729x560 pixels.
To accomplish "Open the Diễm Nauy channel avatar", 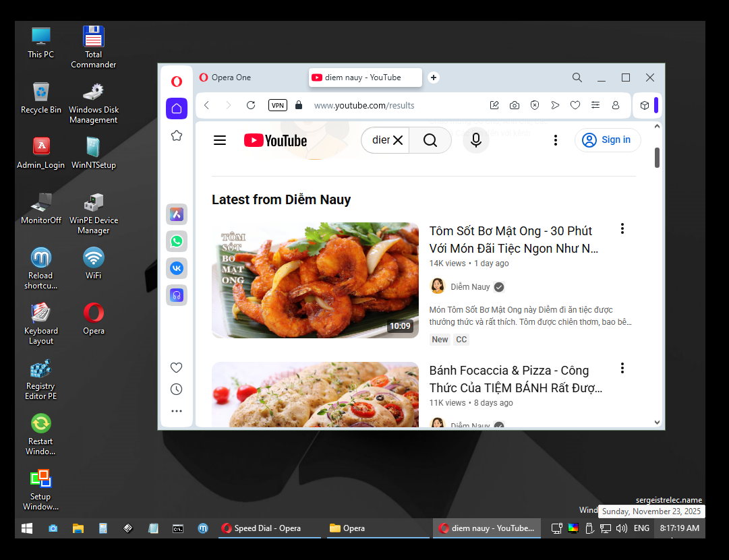I will pos(438,286).
